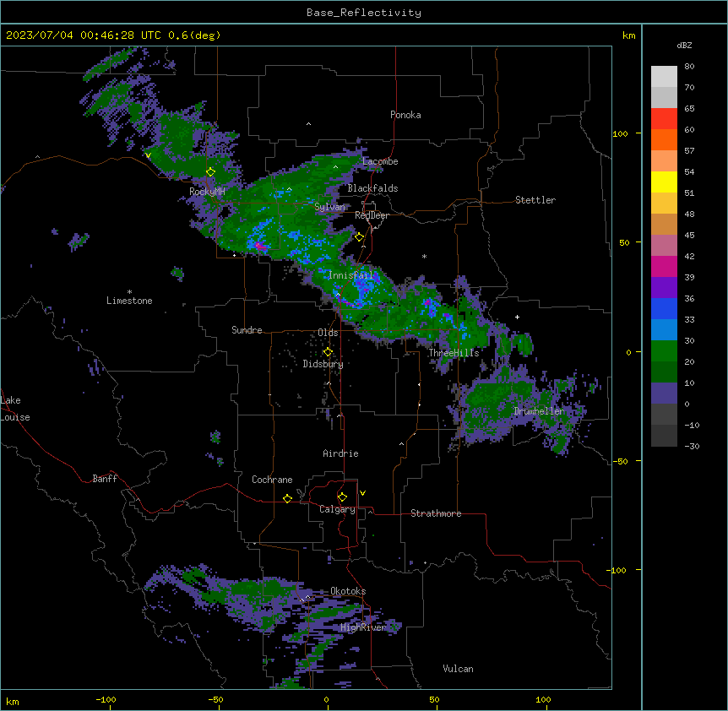Click the Olds town label

pos(328,333)
